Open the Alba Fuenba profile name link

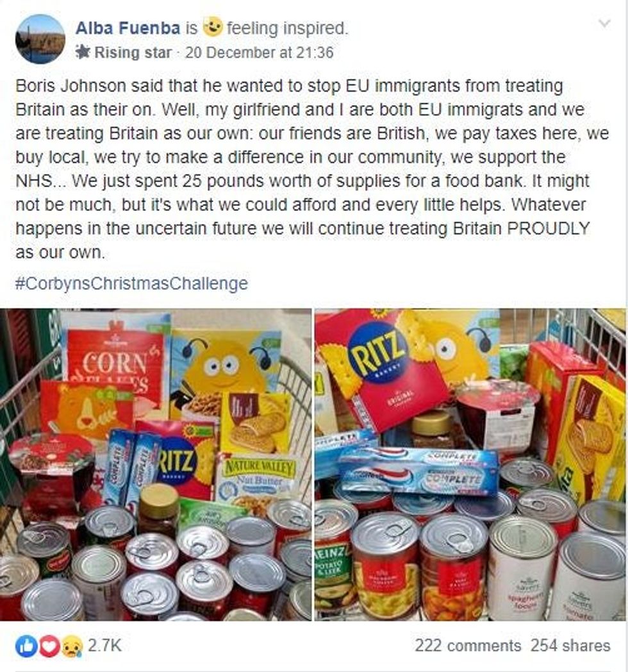click(128, 28)
